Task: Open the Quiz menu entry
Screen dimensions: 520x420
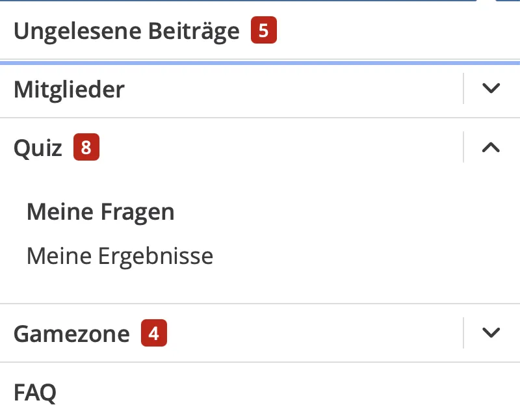Action: (x=38, y=148)
